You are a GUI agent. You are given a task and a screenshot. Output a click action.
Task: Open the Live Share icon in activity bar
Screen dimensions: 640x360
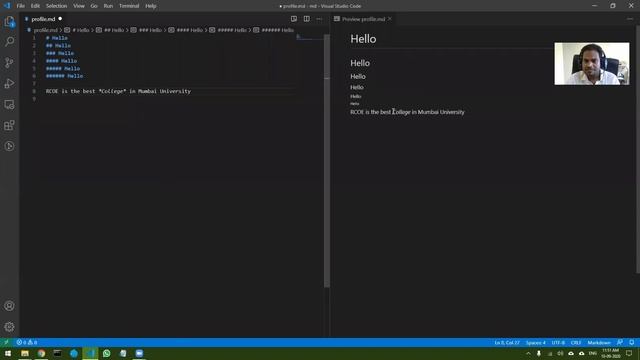(9, 146)
